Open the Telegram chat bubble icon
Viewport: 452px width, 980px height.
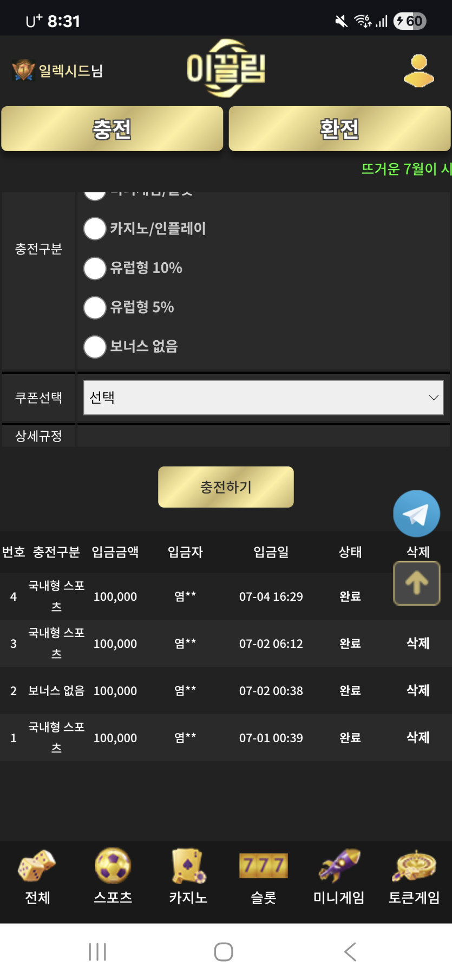click(416, 514)
